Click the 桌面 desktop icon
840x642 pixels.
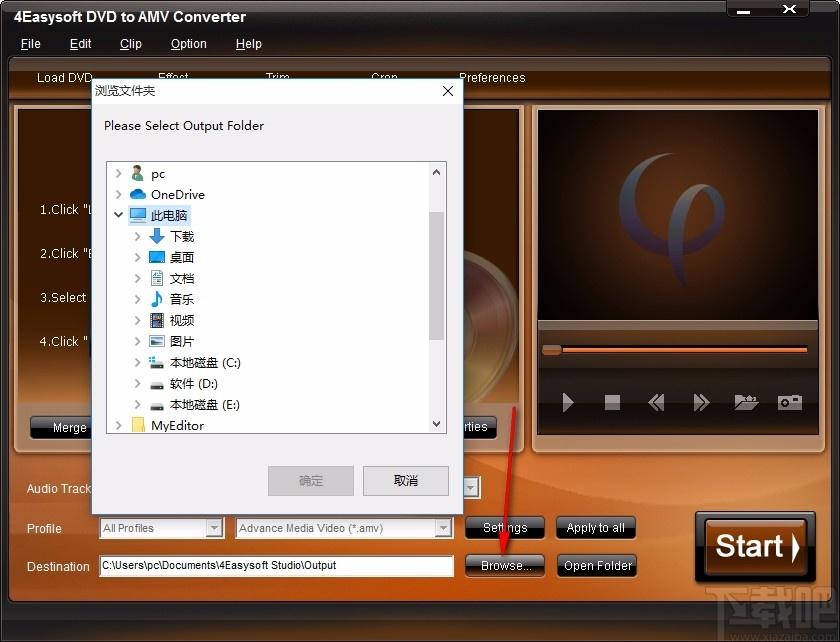point(157,257)
